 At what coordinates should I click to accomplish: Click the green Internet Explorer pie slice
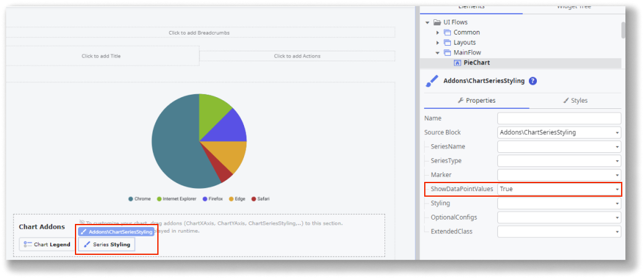[213, 111]
